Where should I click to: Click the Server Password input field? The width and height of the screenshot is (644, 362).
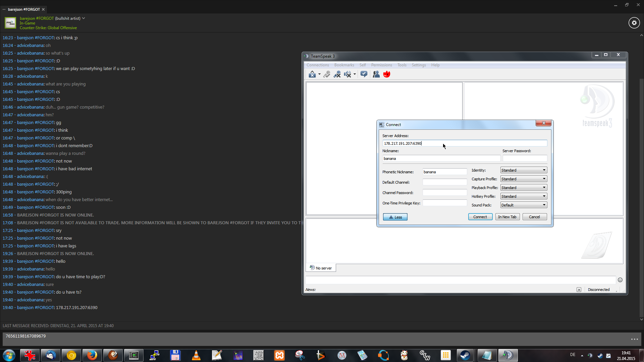click(525, 159)
